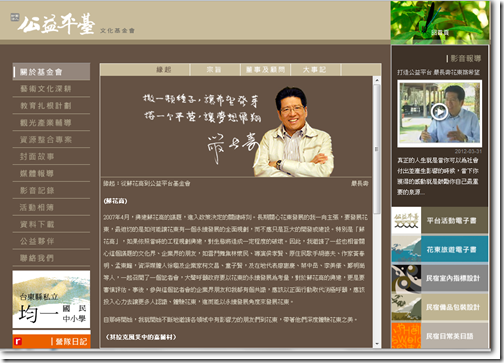Open the video title above the player
This screenshot has height=363, width=504.
point(439,72)
